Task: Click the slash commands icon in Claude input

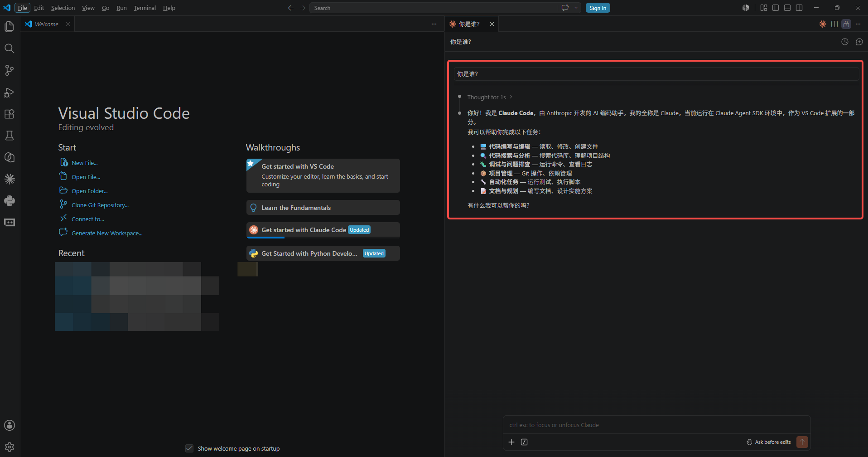Action: [524, 442]
